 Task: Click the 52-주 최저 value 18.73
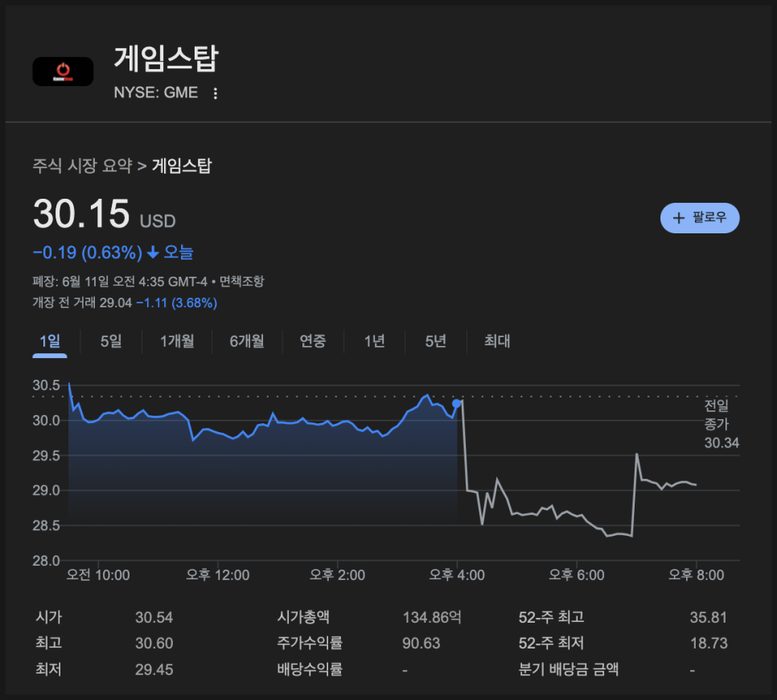point(709,644)
